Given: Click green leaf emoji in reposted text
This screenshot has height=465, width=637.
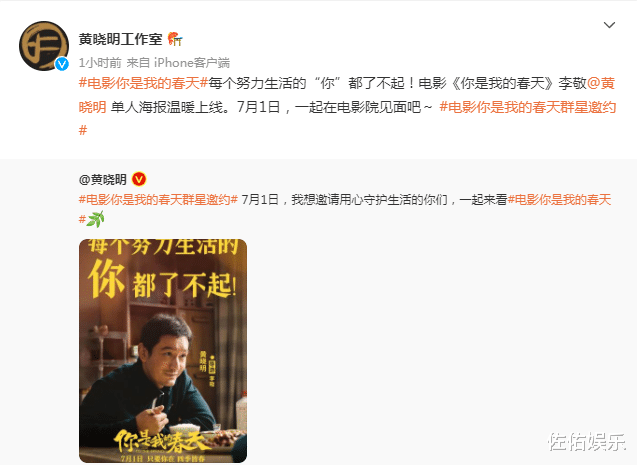Looking at the screenshot, I should [96, 219].
